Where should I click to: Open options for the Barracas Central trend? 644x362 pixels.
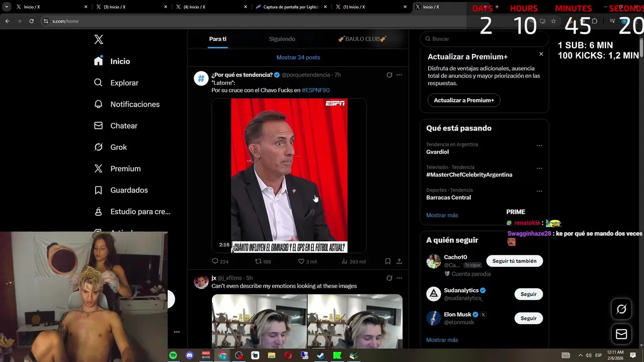[x=539, y=192]
